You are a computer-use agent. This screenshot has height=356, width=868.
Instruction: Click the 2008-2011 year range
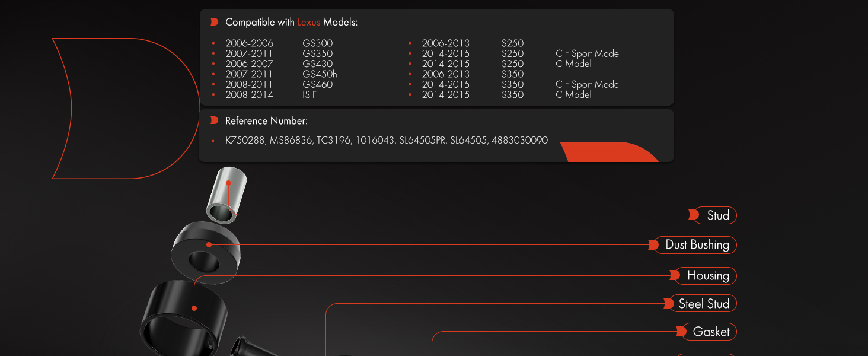249,84
